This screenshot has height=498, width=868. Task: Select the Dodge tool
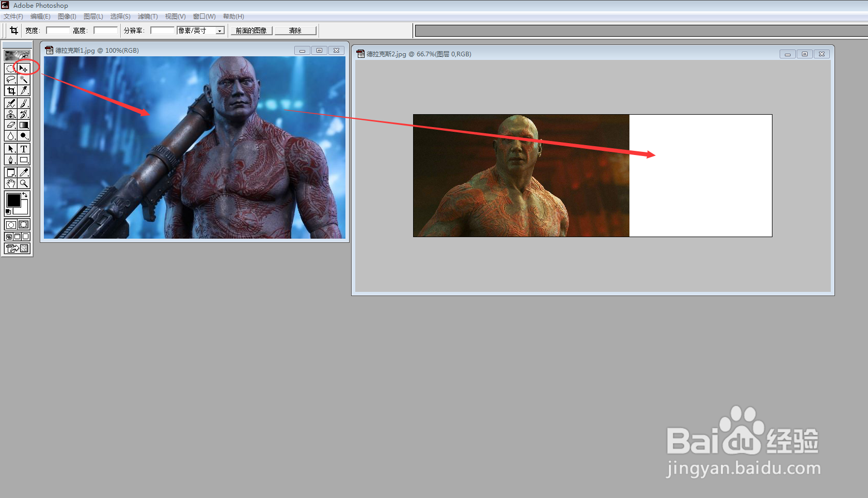coord(23,136)
